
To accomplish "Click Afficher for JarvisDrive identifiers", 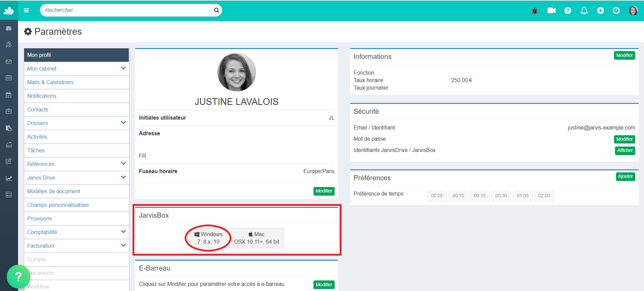I will pos(625,150).
